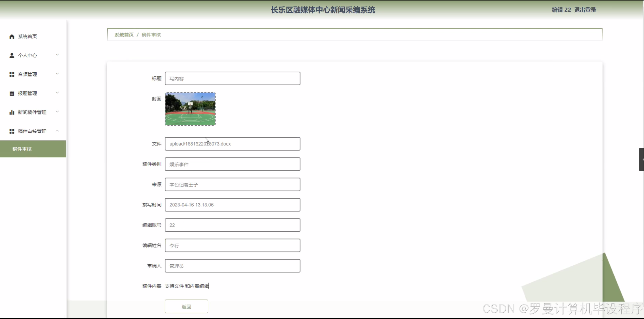
Task: Click 退出登录 to log out
Action: click(x=585, y=10)
